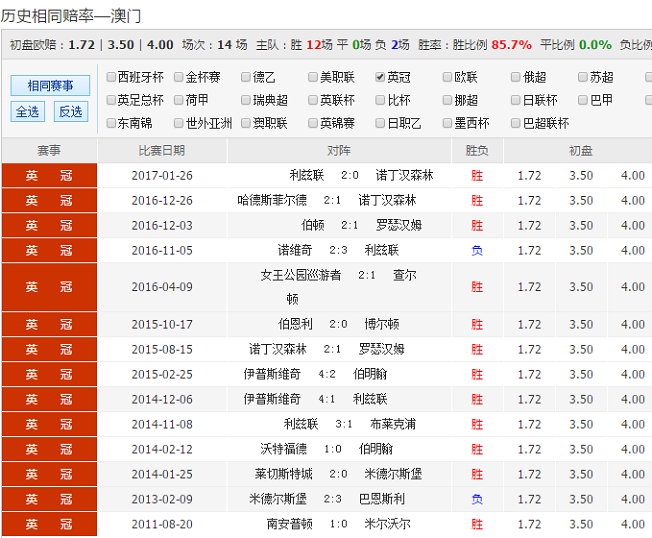Click the date 2011-08-20

pos(162,524)
